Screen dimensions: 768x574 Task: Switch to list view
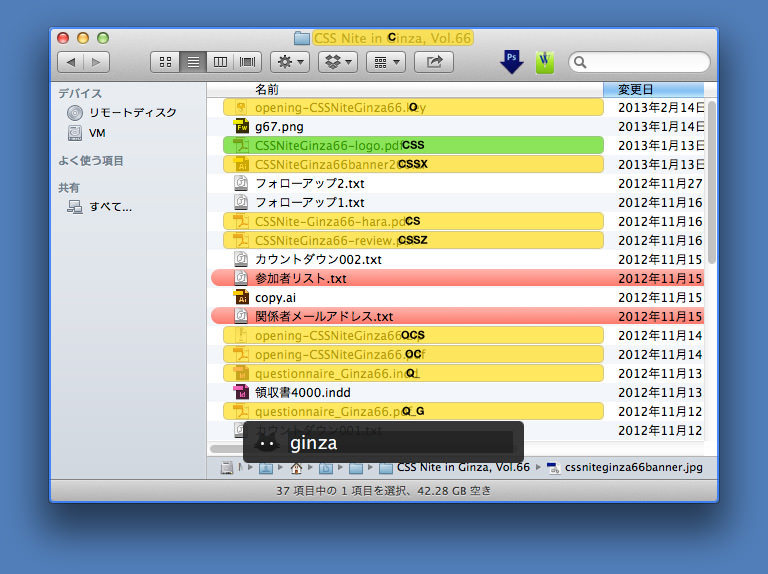tap(193, 62)
